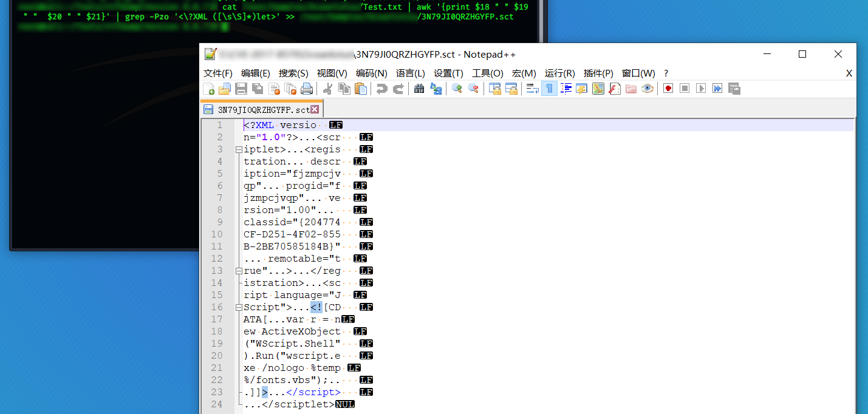The width and height of the screenshot is (868, 414).
Task: Click the text "WScript.Shell" on line 19
Action: [x=295, y=344]
